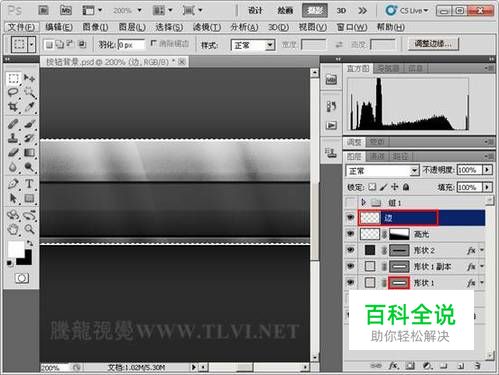499x375 pixels.
Task: Toggle lock all for layer
Action: [406, 187]
